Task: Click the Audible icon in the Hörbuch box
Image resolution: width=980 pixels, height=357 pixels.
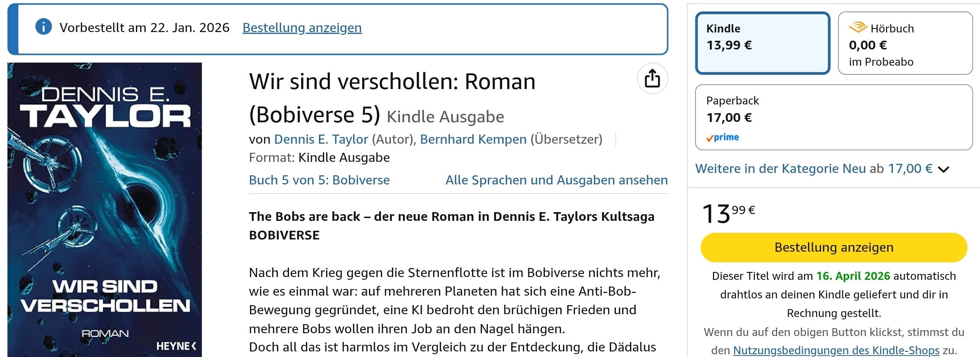Action: 858,28
